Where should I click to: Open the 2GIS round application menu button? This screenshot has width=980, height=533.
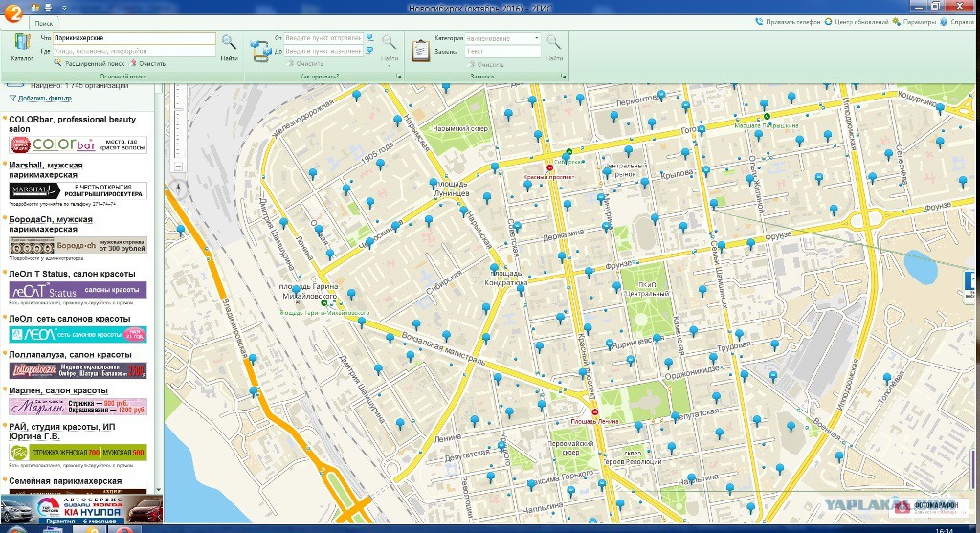coord(12,12)
